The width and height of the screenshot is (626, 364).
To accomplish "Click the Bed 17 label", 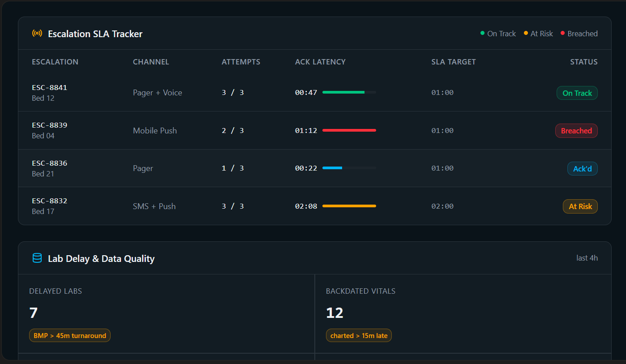I will coord(43,211).
